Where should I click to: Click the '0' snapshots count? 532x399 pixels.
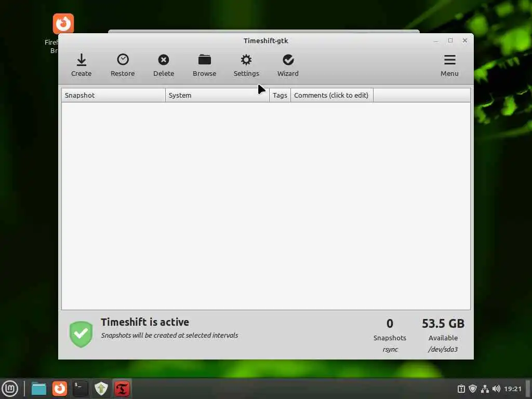[390, 324]
